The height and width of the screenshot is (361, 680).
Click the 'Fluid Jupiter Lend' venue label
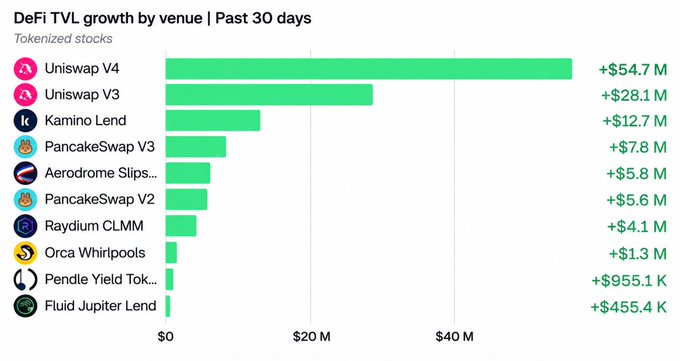tap(101, 306)
